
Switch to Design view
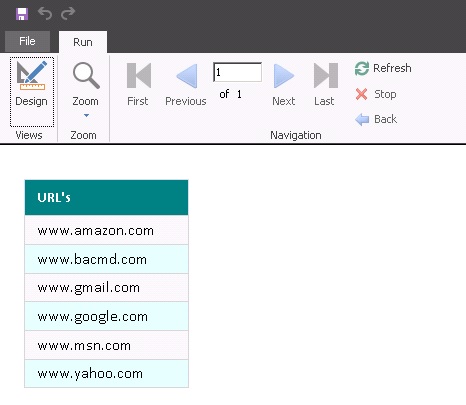(32, 92)
